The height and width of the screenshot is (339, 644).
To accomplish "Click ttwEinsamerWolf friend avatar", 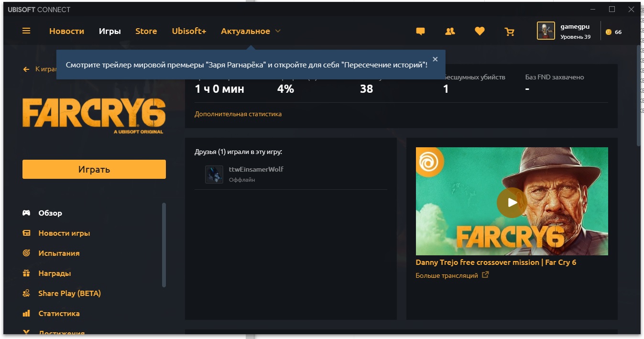I will click(214, 175).
